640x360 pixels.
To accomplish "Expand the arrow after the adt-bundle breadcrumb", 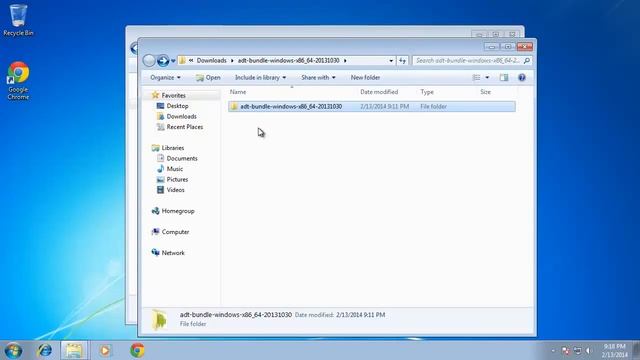I will pos(345,60).
